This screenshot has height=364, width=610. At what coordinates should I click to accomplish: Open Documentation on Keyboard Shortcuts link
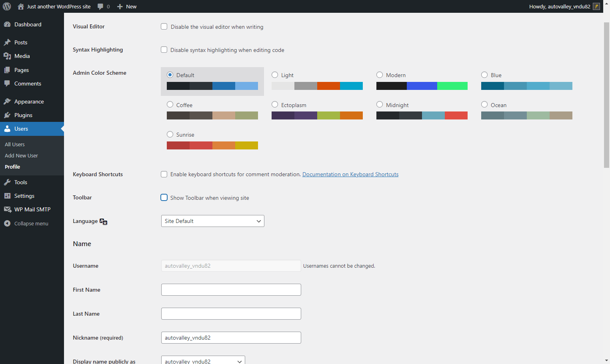coord(350,174)
